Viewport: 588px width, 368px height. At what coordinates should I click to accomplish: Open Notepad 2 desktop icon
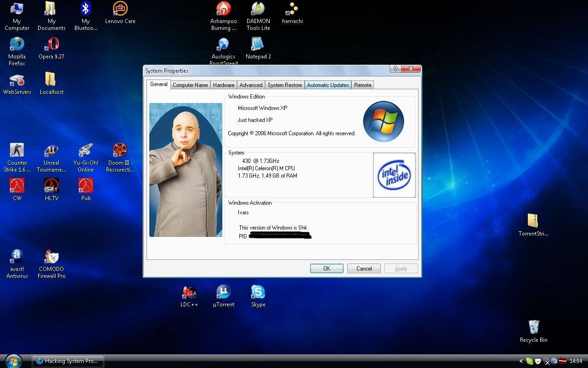258,48
